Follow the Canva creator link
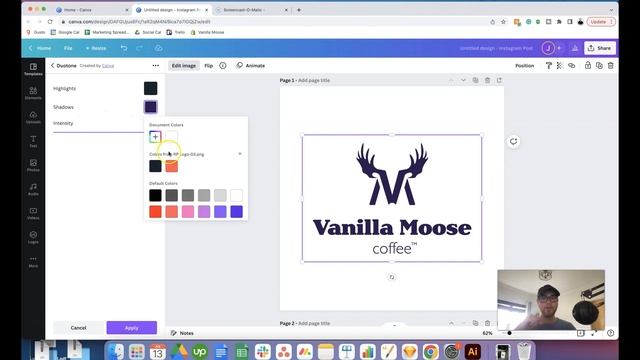640x360 pixels. coord(108,66)
